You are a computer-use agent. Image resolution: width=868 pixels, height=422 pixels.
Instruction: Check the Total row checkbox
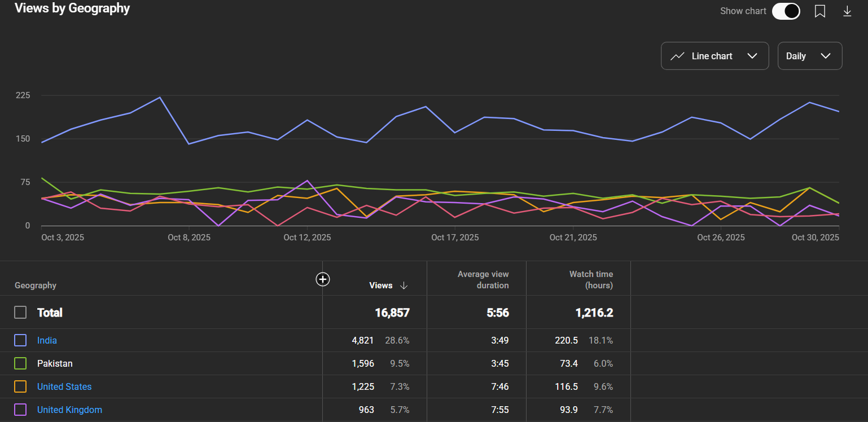tap(20, 313)
